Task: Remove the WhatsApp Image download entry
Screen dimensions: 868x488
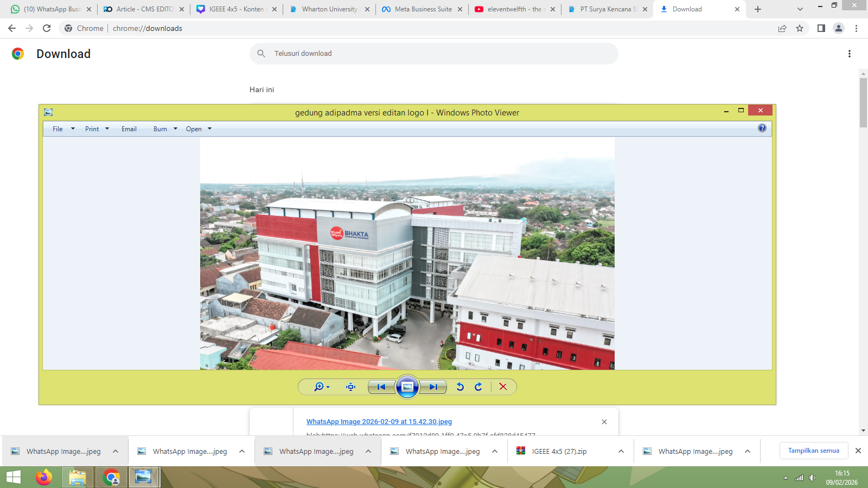Action: [604, 422]
